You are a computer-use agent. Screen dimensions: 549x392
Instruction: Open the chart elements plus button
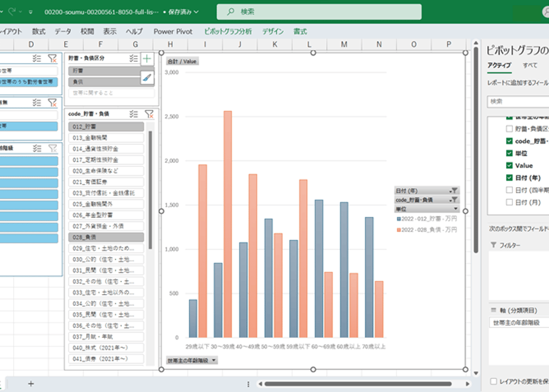click(147, 58)
